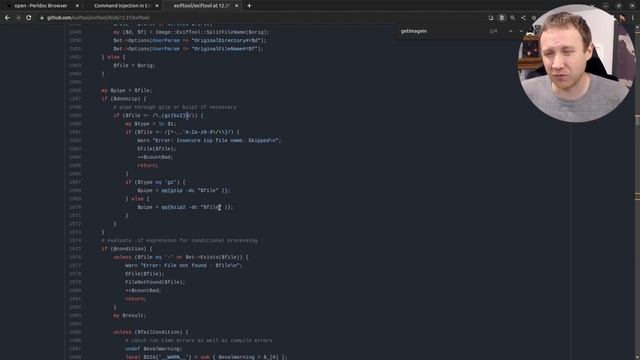640x360 pixels.
Task: Jump to the next find match
Action: (x=521, y=31)
